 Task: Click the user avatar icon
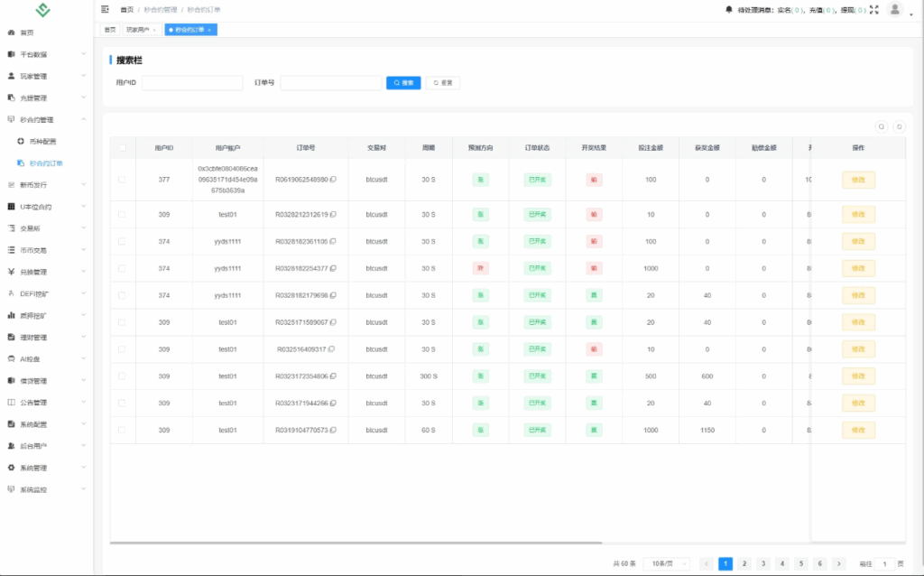click(894, 9)
